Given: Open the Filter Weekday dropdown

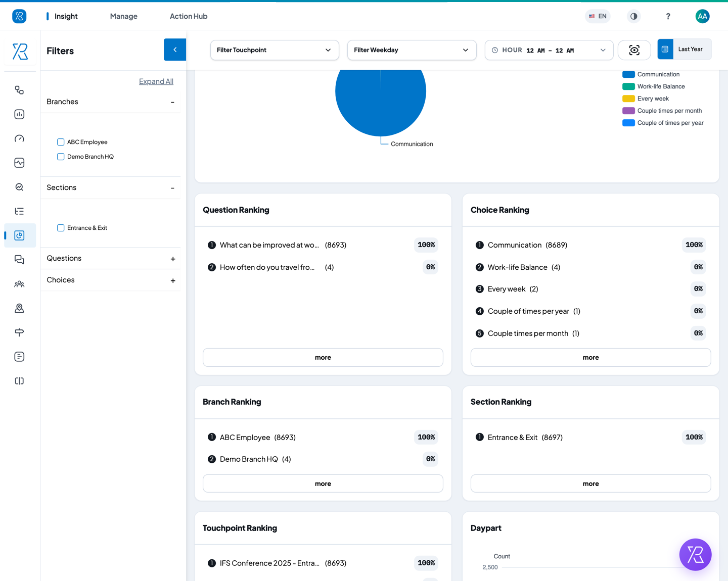Looking at the screenshot, I should pos(412,50).
